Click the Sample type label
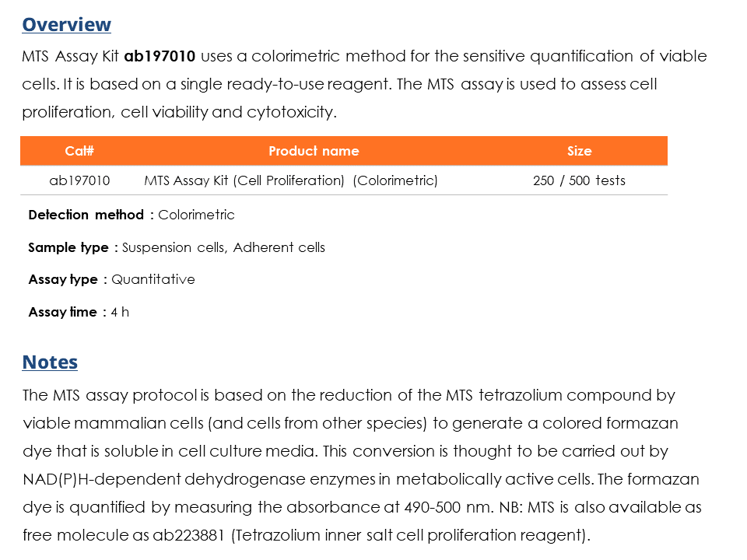The image size is (747, 560). pyautogui.click(x=68, y=247)
